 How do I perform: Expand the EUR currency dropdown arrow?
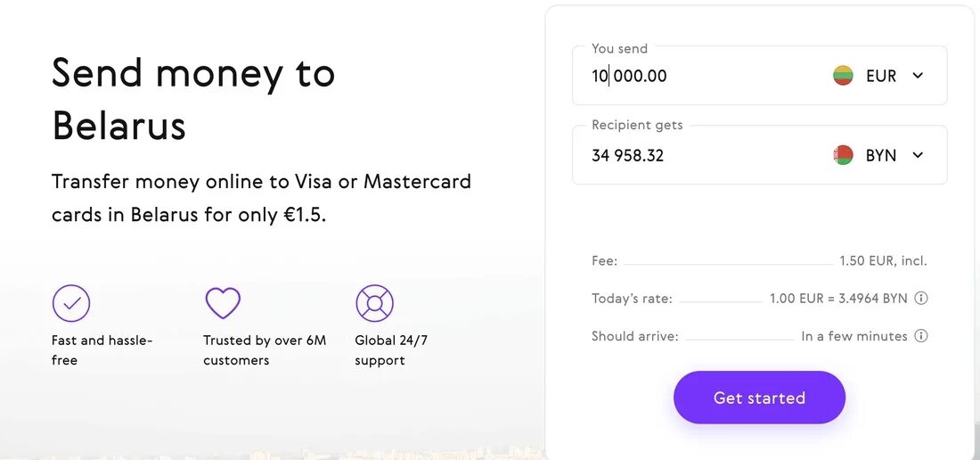click(x=918, y=76)
